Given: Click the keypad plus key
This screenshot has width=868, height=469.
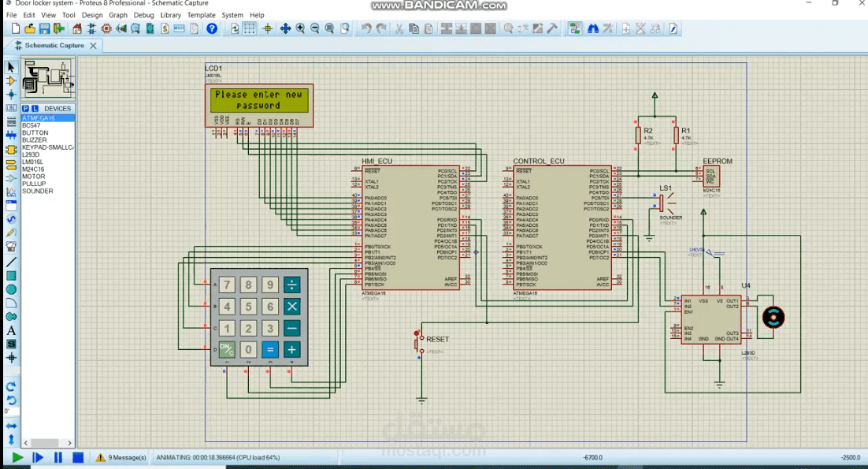Looking at the screenshot, I should pos(291,349).
